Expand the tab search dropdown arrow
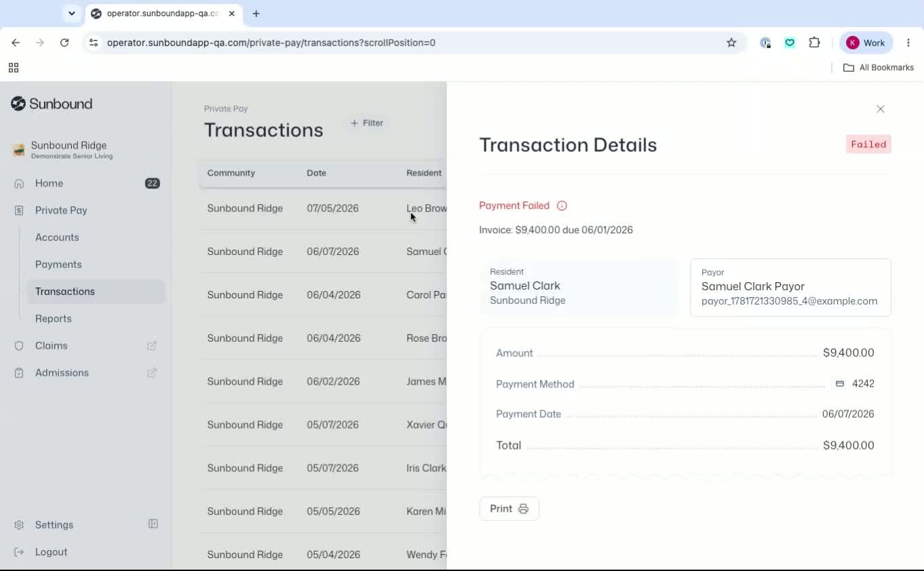924x571 pixels. [x=72, y=14]
